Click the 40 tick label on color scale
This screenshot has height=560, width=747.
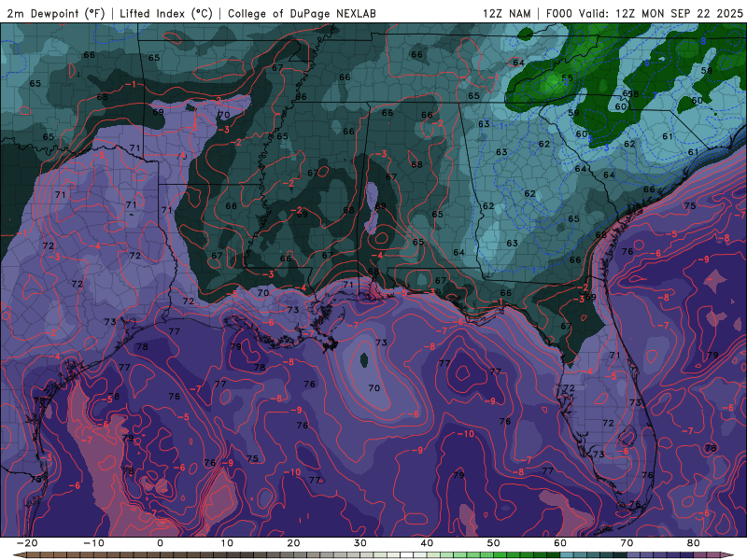[427, 543]
